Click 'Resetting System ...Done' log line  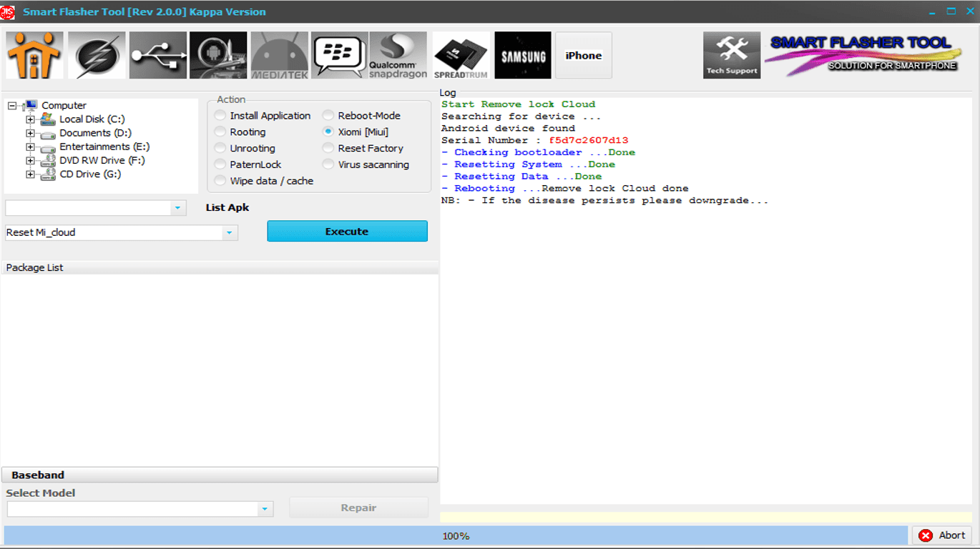tap(528, 164)
